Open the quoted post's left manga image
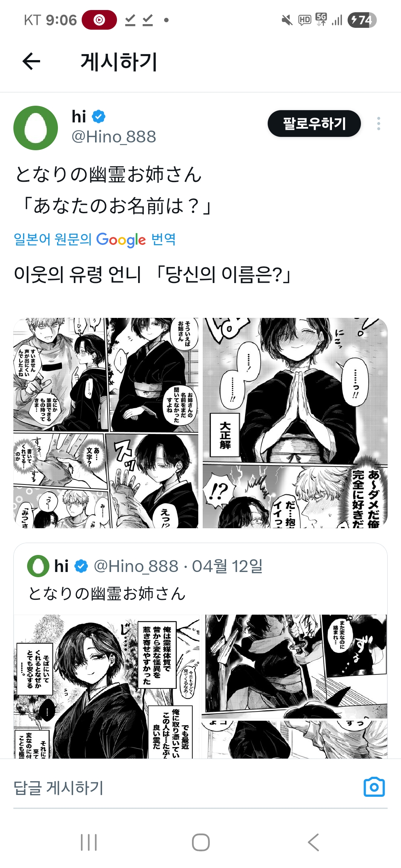 tap(107, 686)
